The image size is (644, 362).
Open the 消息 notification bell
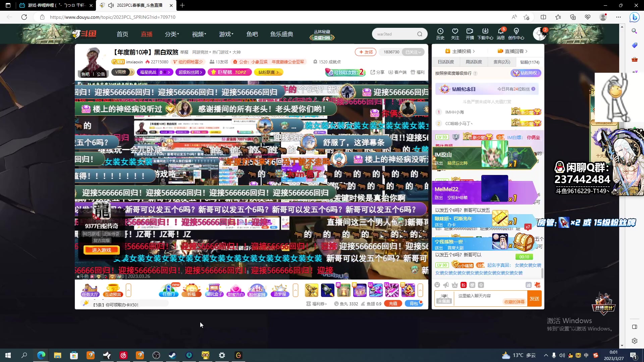(x=500, y=34)
